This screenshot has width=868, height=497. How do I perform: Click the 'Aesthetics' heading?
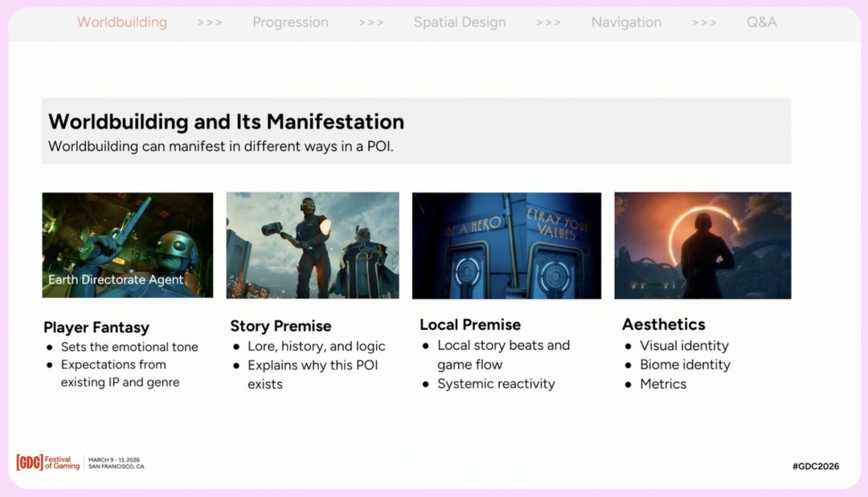pyautogui.click(x=663, y=324)
